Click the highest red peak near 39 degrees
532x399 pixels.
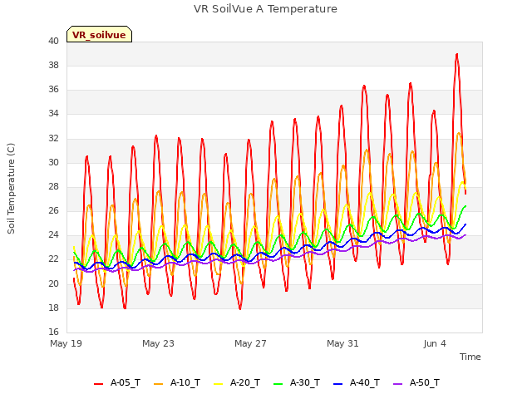[457, 54]
